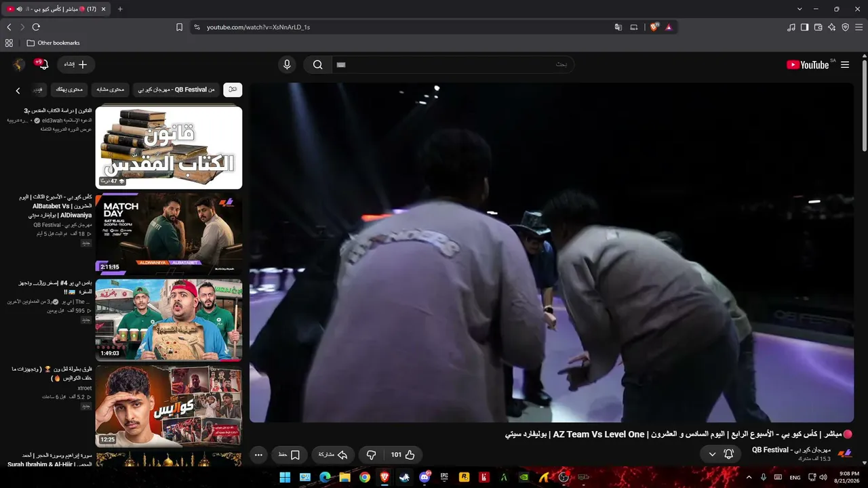Select the محتوى يهمّك filter chip
Viewport: 868px width, 488px height.
coord(69,89)
